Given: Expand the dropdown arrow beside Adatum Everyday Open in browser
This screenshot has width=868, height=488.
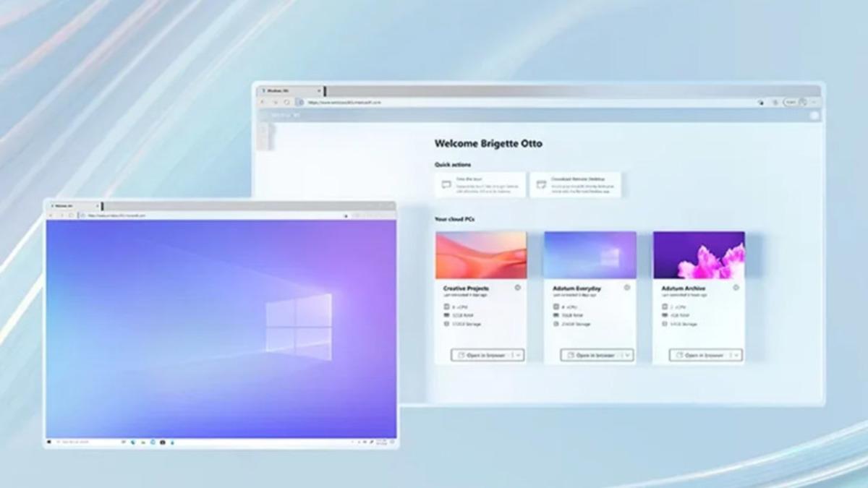Looking at the screenshot, I should 627,355.
